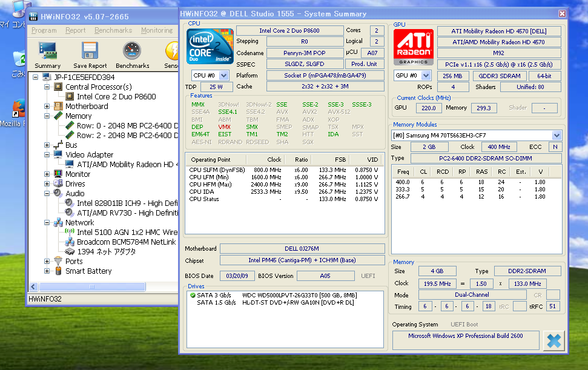Expand the Ports node

point(47,261)
